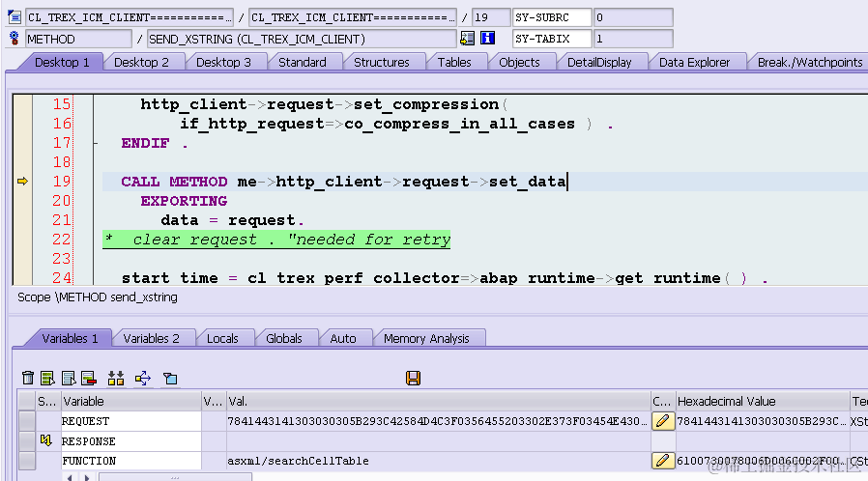Screen dimensions: 868x481
Task: Click the first CL_TREX_ICM_CLIENT program field
Action: click(130, 17)
